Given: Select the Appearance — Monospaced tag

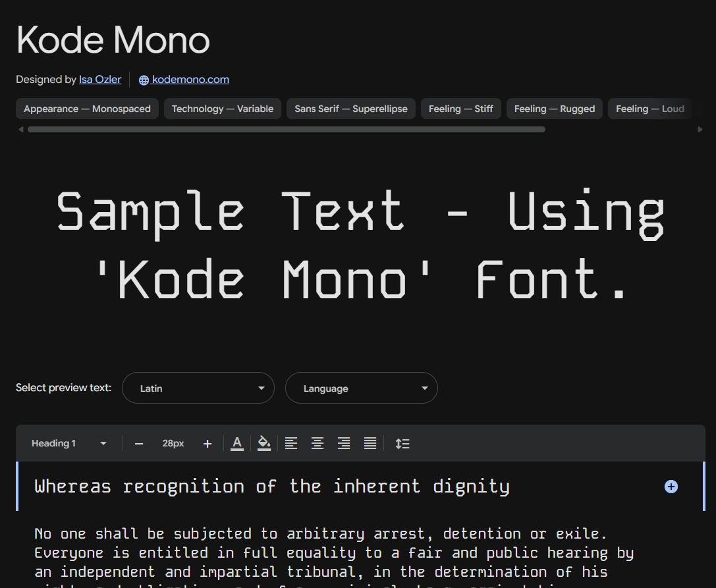Looking at the screenshot, I should tap(87, 109).
